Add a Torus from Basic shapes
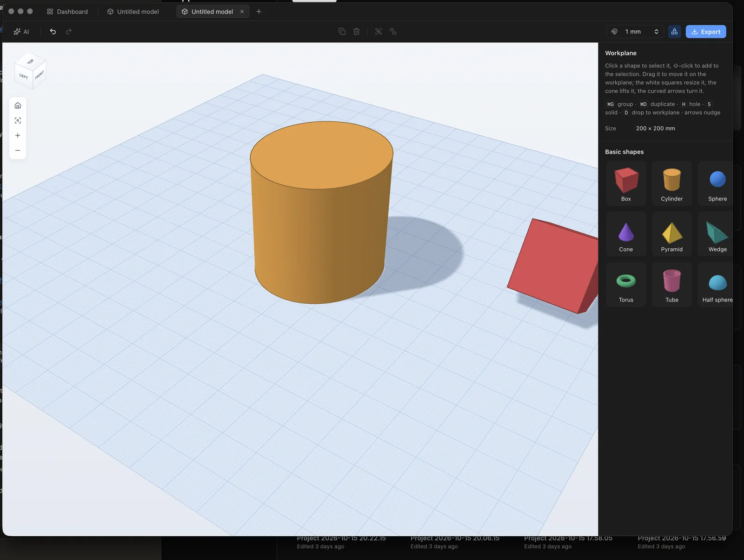This screenshot has height=560, width=744. (x=626, y=285)
